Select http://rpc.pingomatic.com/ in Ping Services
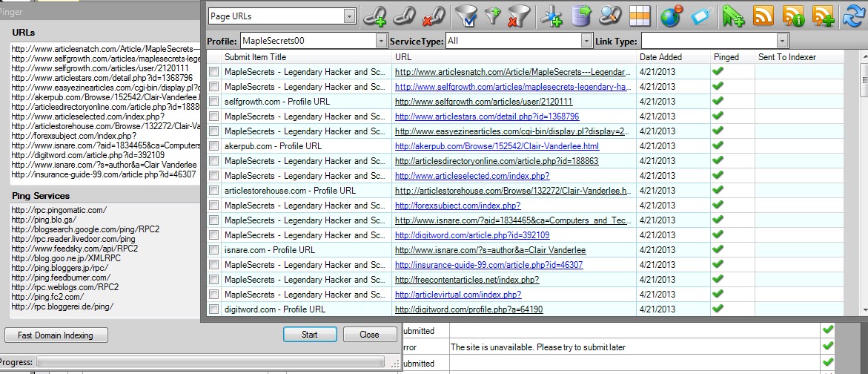 coord(59,210)
